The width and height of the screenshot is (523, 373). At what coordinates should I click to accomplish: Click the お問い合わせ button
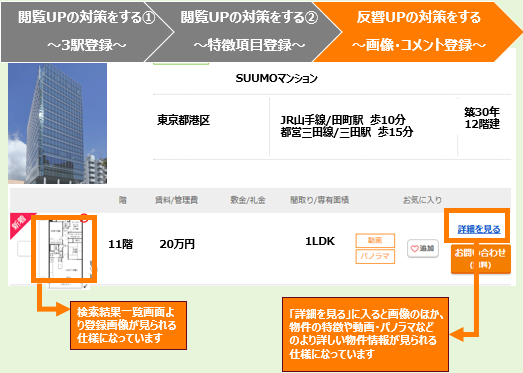(481, 259)
